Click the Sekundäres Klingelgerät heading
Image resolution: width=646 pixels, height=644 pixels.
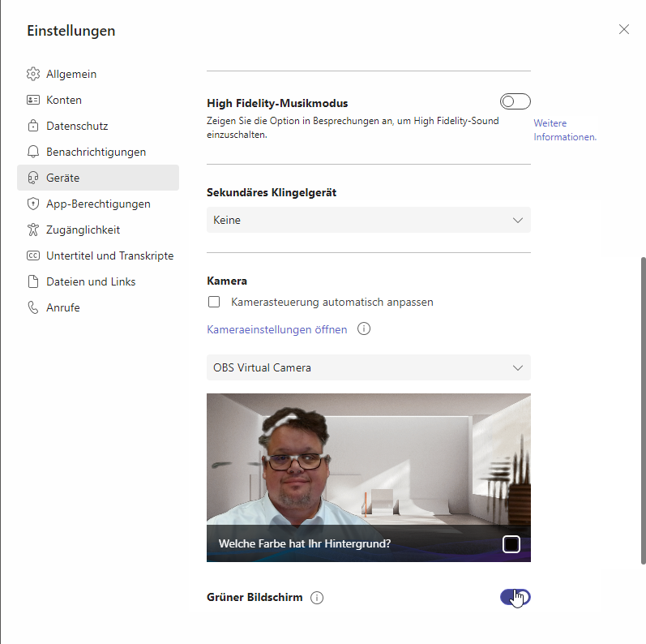click(272, 192)
